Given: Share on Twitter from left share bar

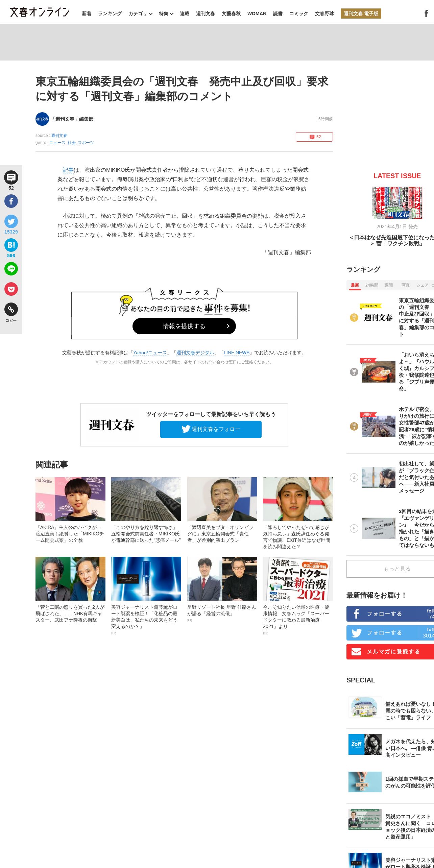Looking at the screenshot, I should click(11, 221).
